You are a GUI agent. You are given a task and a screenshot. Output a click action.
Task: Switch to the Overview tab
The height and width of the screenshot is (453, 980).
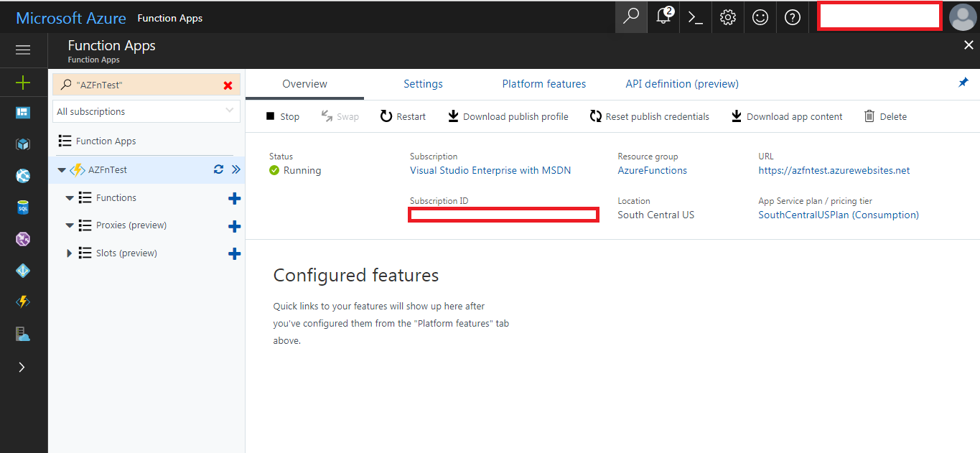click(304, 84)
